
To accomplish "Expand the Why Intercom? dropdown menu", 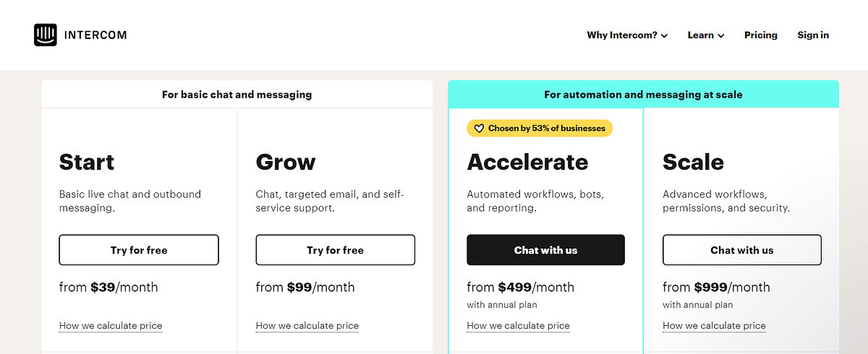I will [626, 35].
